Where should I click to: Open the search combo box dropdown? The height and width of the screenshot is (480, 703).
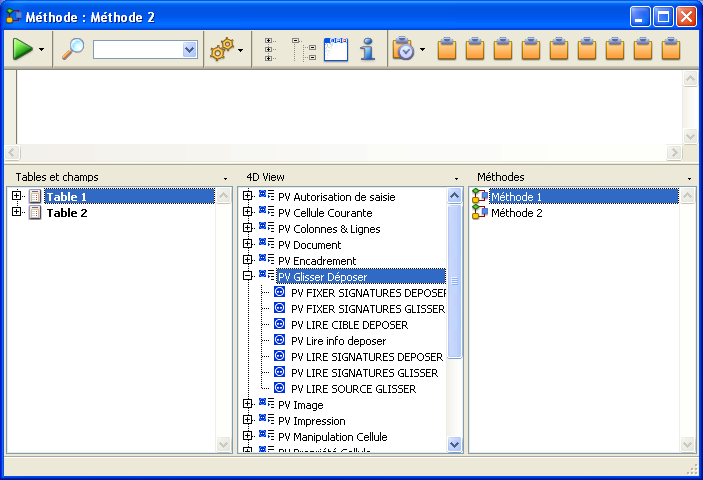pyautogui.click(x=189, y=49)
